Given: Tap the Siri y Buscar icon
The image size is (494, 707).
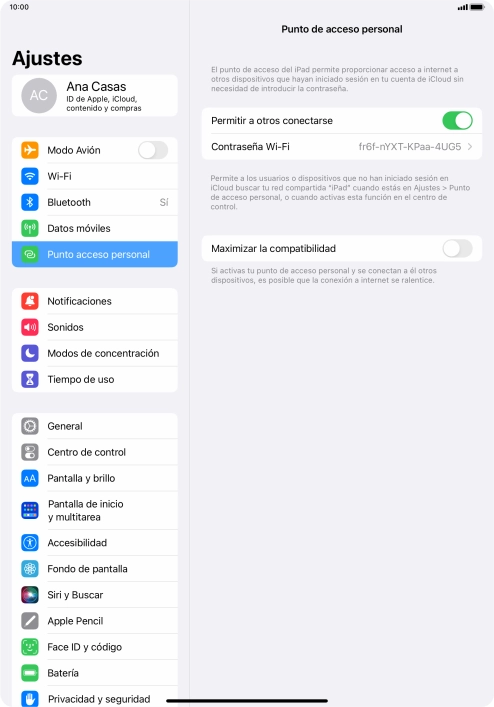Looking at the screenshot, I should [x=30, y=595].
